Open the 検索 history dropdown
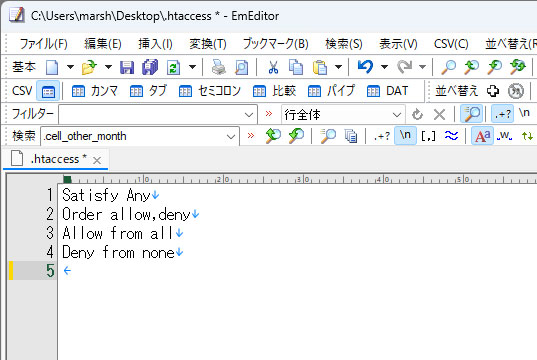 click(x=231, y=137)
